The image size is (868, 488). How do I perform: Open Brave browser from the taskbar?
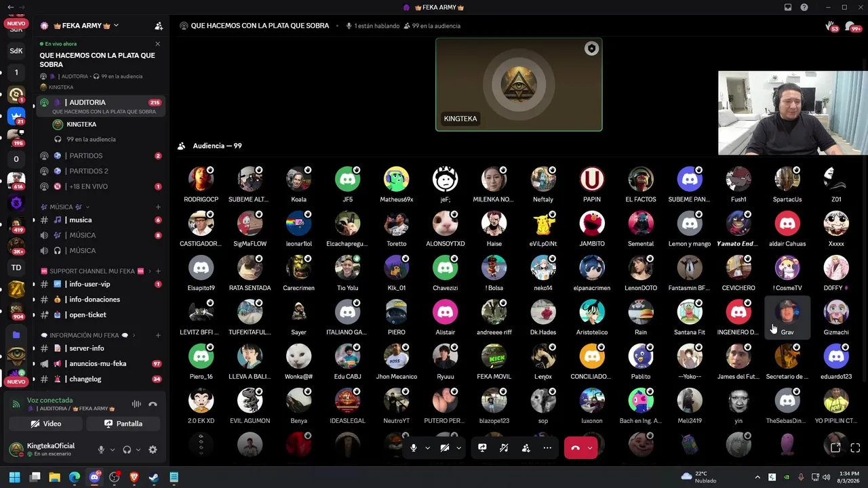pyautogui.click(x=134, y=477)
